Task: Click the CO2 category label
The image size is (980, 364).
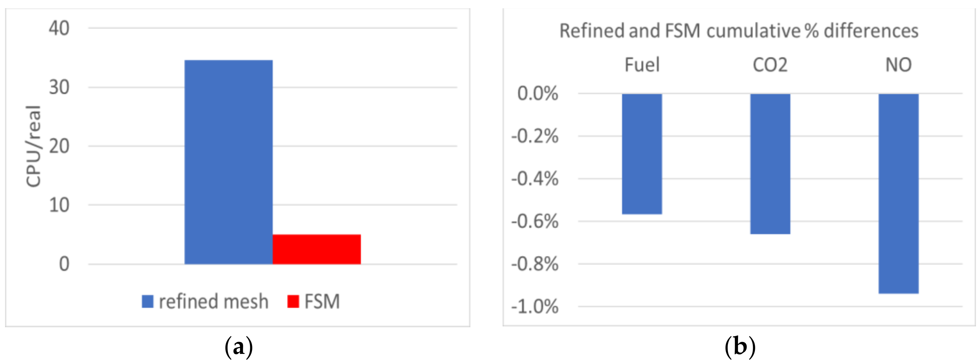Action: click(770, 65)
